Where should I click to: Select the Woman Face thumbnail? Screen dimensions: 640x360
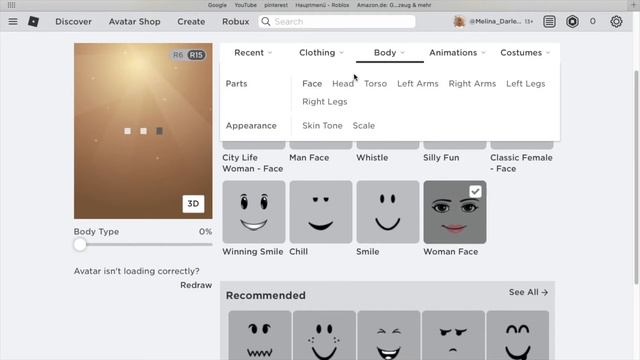tap(454, 212)
